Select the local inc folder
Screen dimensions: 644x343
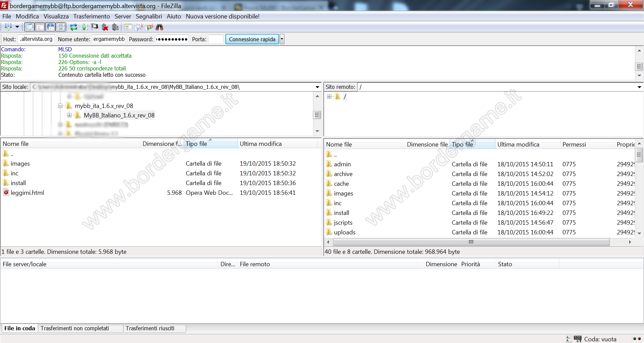(14, 173)
